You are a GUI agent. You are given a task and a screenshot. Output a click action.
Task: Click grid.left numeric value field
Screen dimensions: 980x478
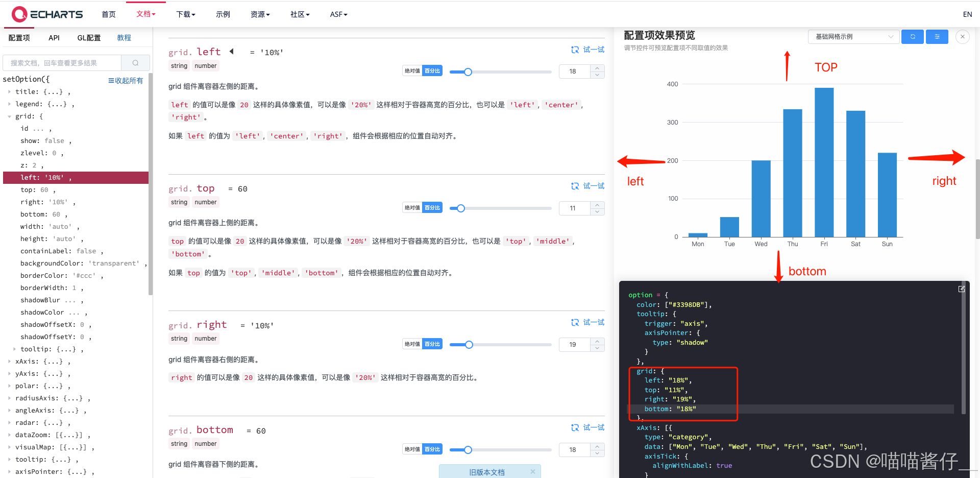[575, 71]
